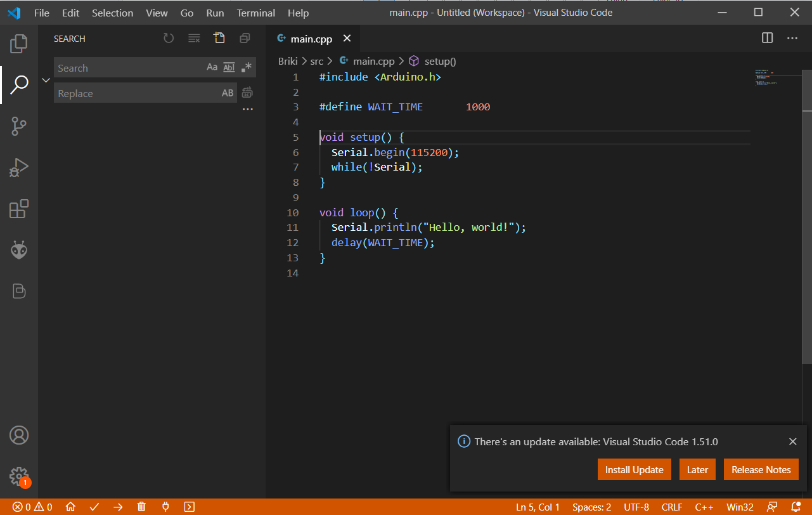Split the editor right

tap(767, 38)
